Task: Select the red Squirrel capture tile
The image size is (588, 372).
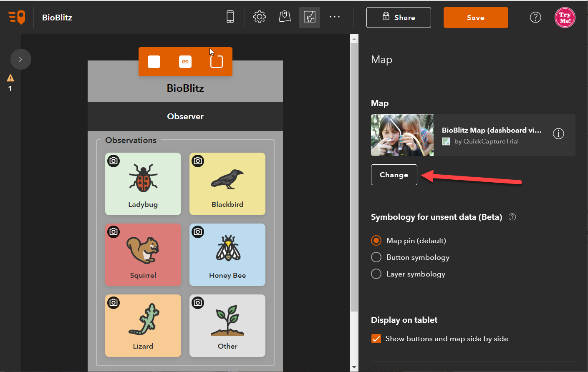Action: coord(143,255)
